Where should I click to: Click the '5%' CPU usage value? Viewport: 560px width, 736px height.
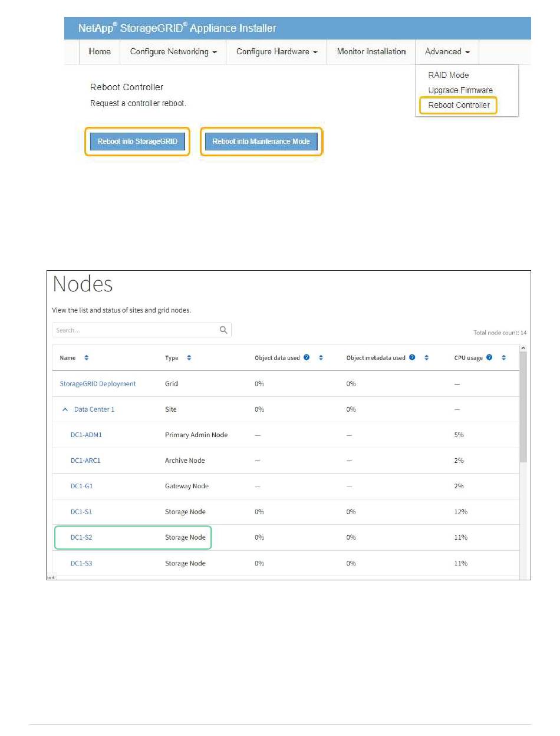pos(459,435)
